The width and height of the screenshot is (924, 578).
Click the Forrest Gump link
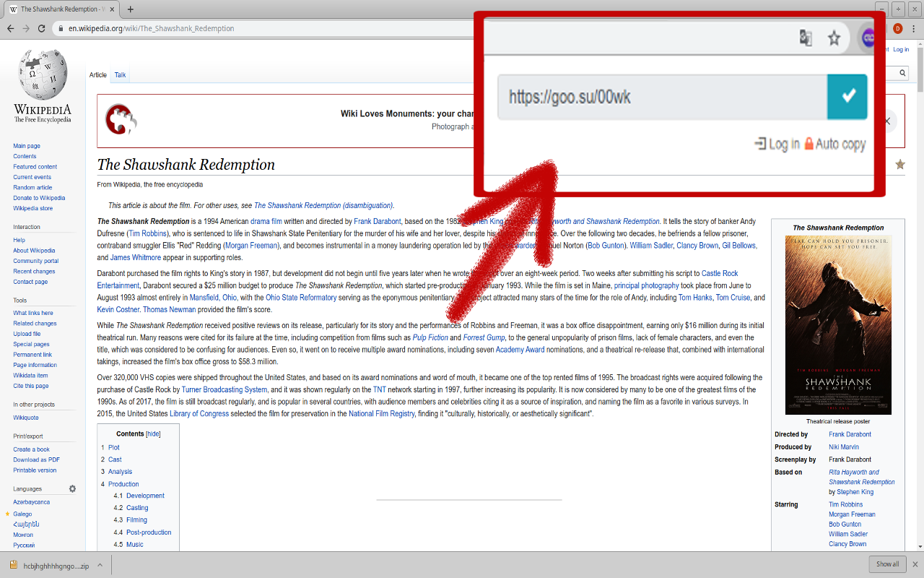click(484, 337)
